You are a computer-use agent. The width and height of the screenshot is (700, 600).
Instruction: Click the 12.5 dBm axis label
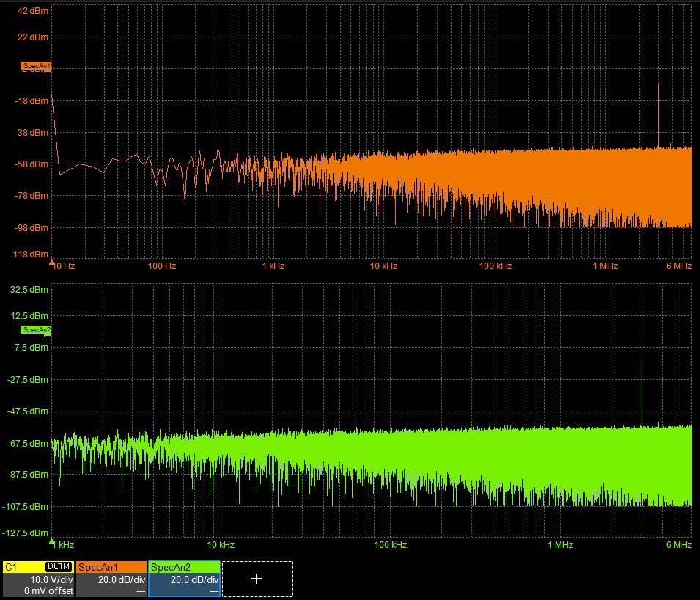[x=29, y=316]
